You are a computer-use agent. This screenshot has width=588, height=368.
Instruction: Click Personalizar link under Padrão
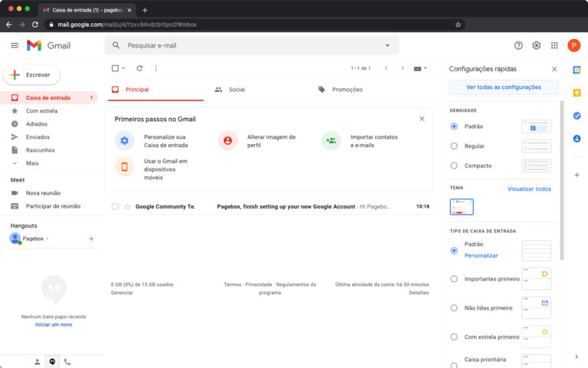(x=481, y=255)
